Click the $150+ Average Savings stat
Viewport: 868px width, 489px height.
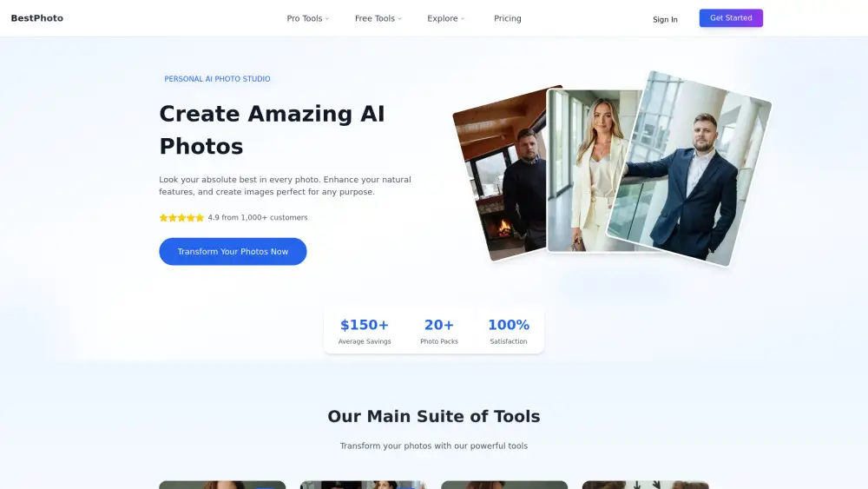tap(365, 331)
